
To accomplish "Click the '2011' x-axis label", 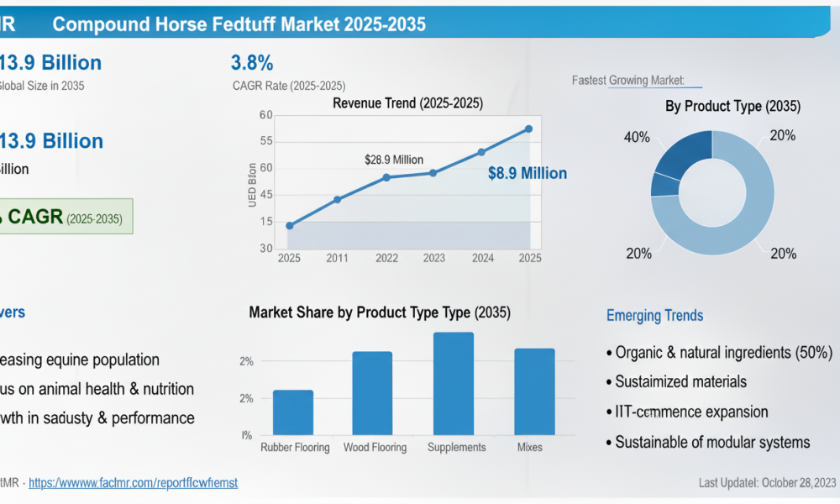I will point(338,258).
